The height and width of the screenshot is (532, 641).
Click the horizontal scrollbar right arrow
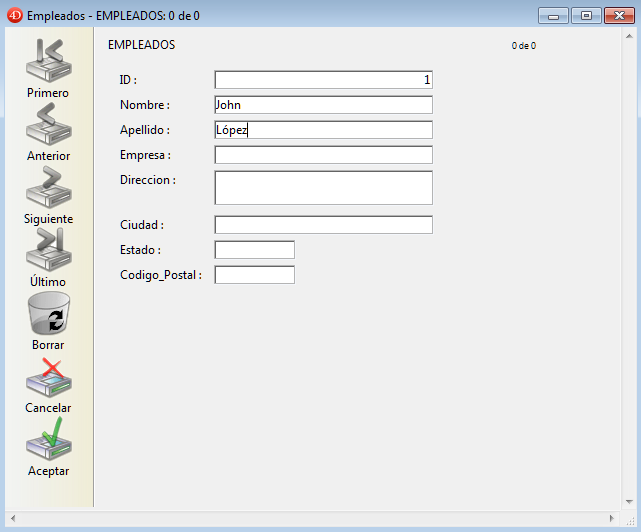coord(612,518)
